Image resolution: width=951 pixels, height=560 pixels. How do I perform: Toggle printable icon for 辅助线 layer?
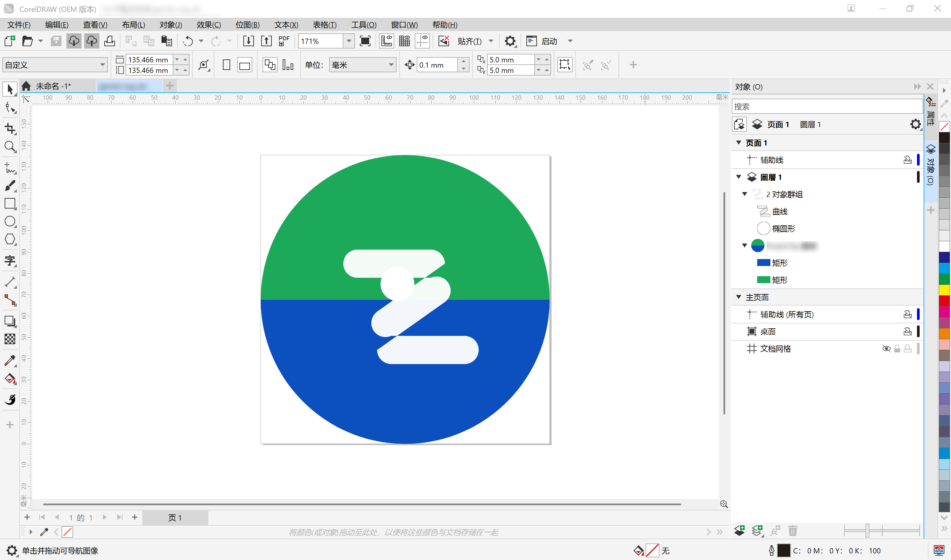[x=908, y=160]
